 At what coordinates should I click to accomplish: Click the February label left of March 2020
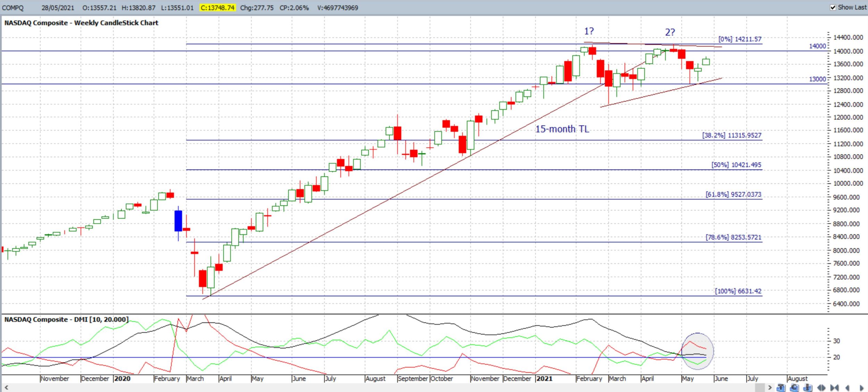[x=167, y=379]
